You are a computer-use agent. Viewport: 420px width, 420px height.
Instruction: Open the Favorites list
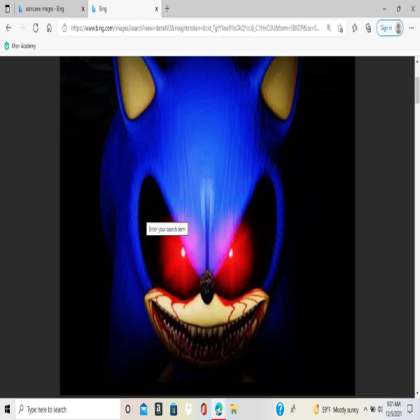tap(355, 28)
